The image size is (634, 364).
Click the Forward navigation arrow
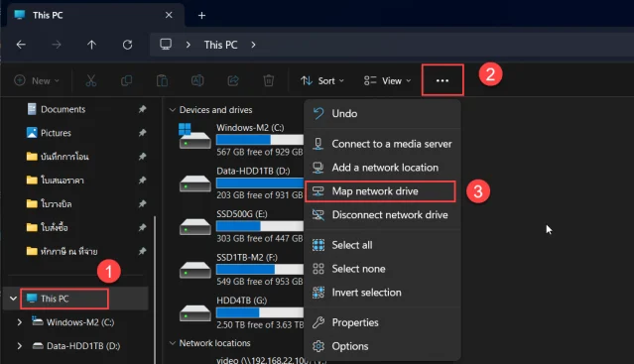coord(57,45)
